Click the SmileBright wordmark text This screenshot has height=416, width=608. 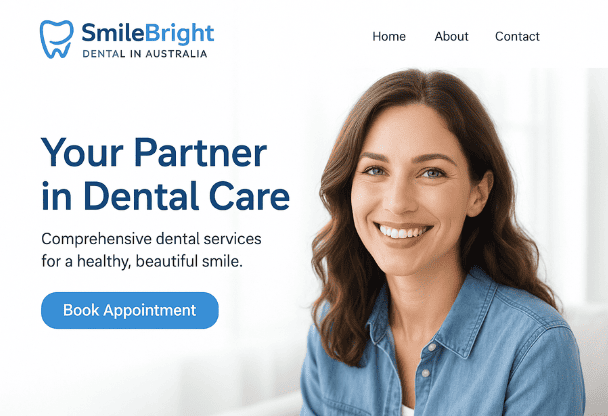coord(148,33)
